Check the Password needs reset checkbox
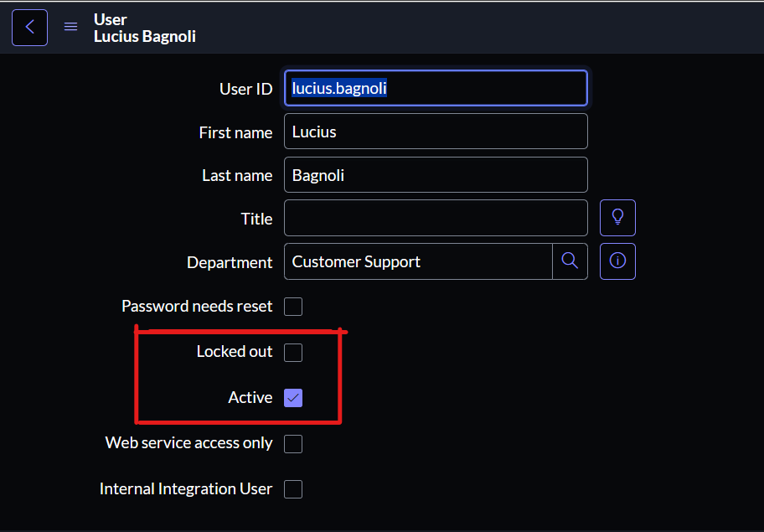Viewport: 764px width, 532px height. pyautogui.click(x=293, y=307)
